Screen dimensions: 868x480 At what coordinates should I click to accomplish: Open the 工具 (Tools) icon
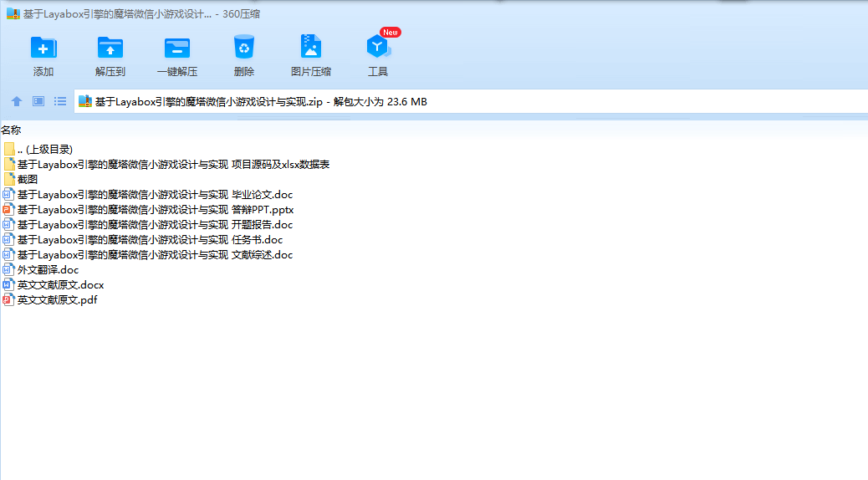coord(378,48)
